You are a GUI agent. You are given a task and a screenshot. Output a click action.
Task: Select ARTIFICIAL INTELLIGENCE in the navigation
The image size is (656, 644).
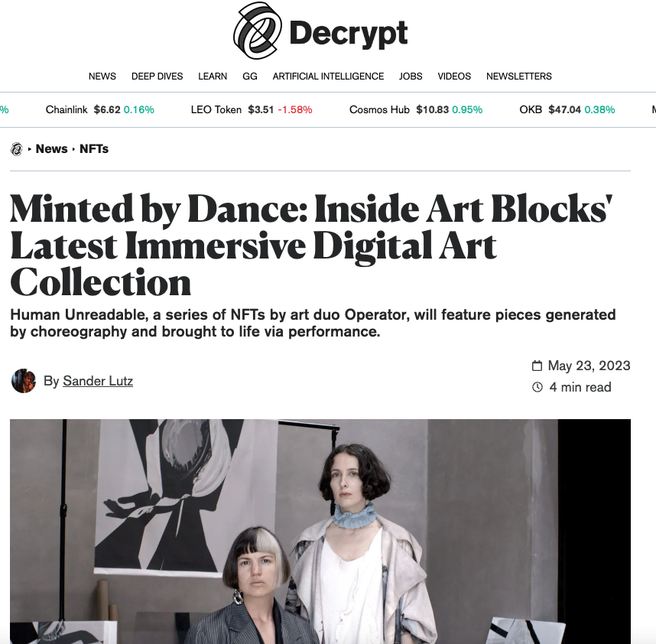tap(328, 76)
